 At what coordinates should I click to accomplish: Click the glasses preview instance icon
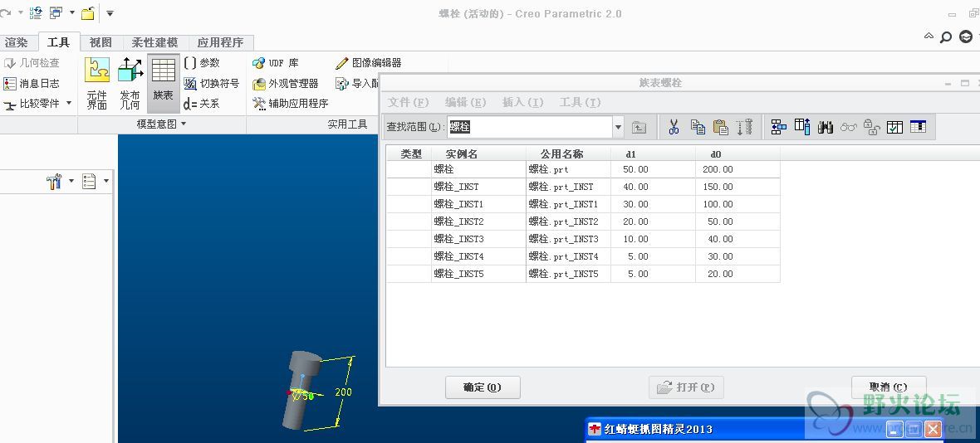(x=849, y=127)
